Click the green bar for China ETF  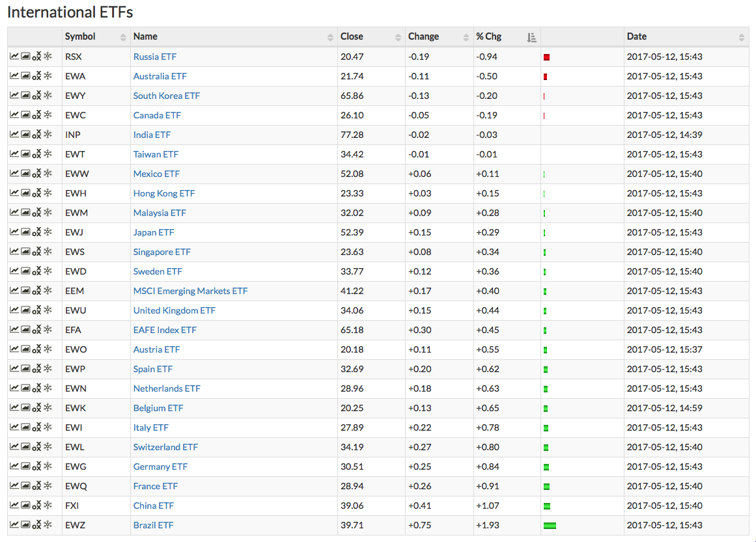(547, 506)
